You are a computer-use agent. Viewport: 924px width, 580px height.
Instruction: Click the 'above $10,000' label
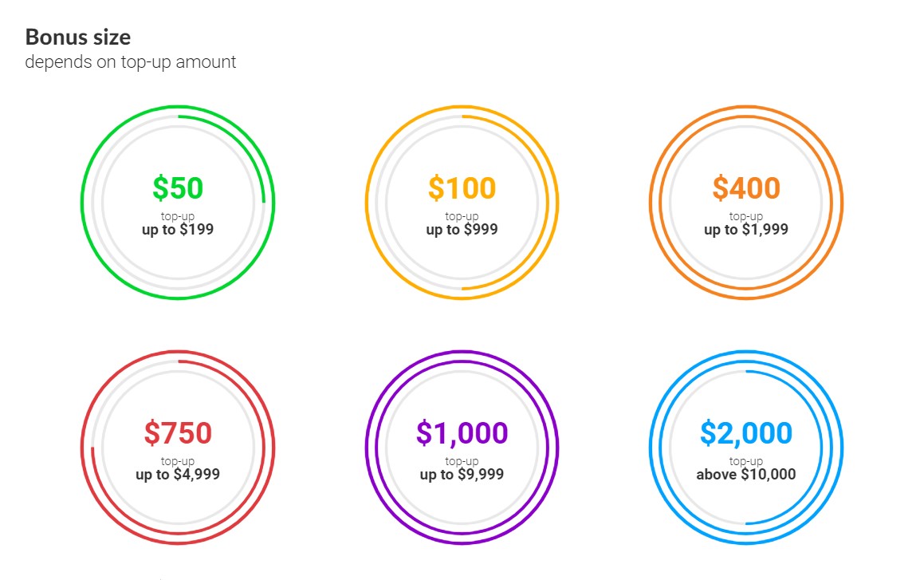click(746, 475)
